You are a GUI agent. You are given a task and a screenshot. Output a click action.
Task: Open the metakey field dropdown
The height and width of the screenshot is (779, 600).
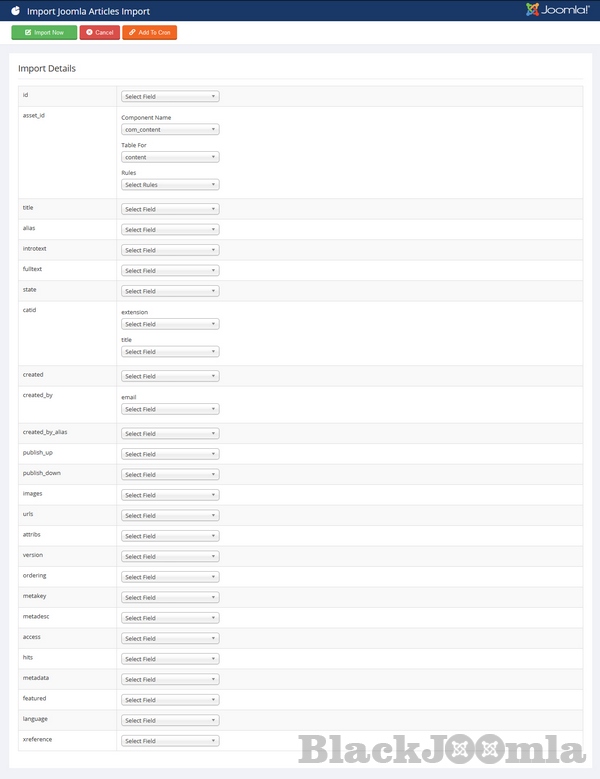point(170,597)
